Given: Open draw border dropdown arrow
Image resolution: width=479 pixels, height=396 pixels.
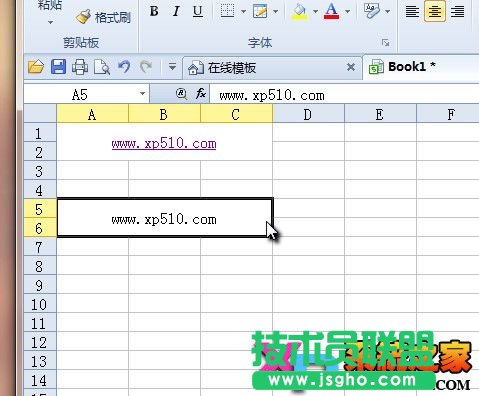Looking at the screenshot, I should [276, 12].
